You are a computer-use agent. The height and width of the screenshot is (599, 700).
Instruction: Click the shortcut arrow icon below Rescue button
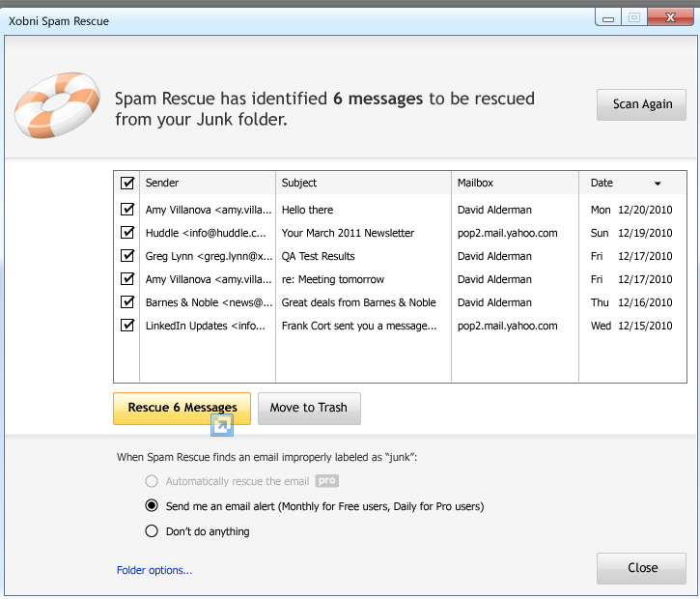point(222,425)
